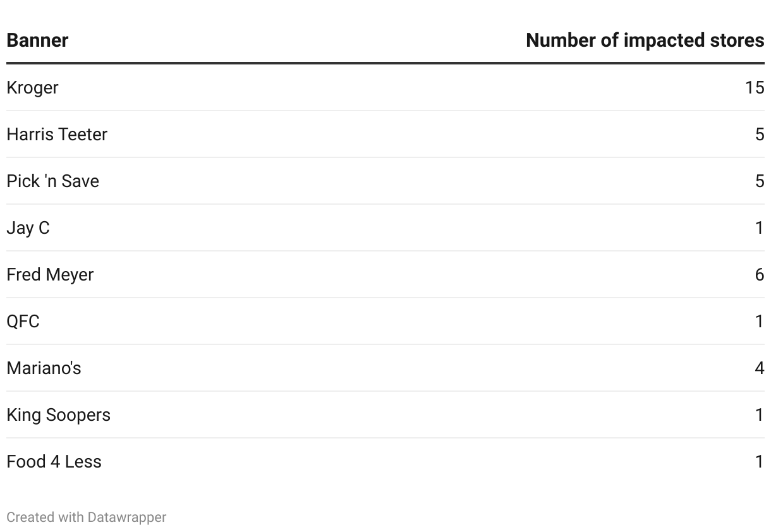Select the Pick 'n Save row label
Viewport: 771px width, 532px height.
(52, 181)
